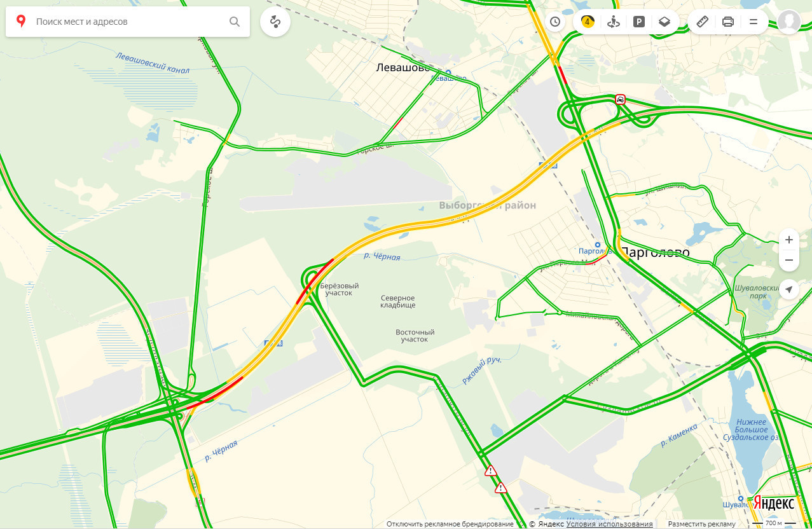
Task: Zoom in with plus button
Action: click(x=789, y=240)
